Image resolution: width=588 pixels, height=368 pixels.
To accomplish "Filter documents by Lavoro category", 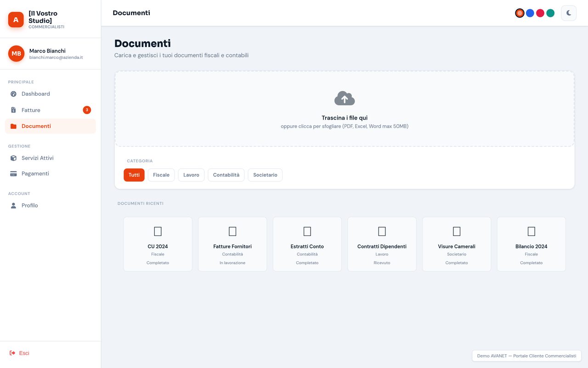I will 191,175.
